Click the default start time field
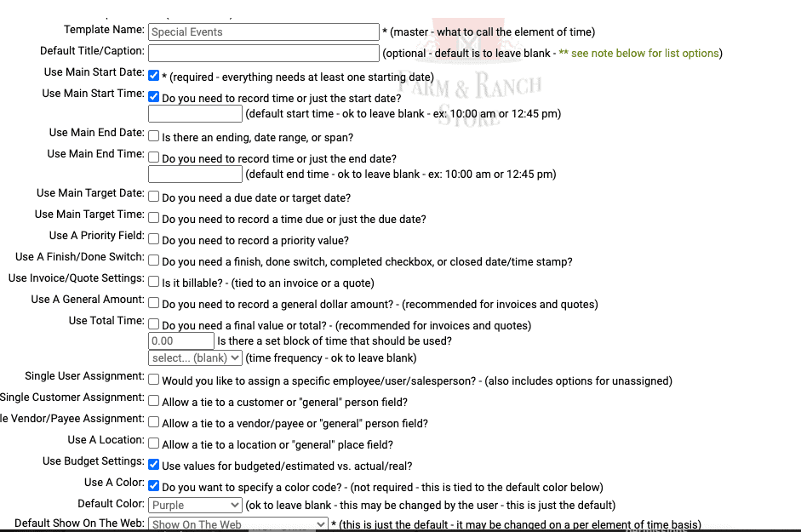 [195, 113]
